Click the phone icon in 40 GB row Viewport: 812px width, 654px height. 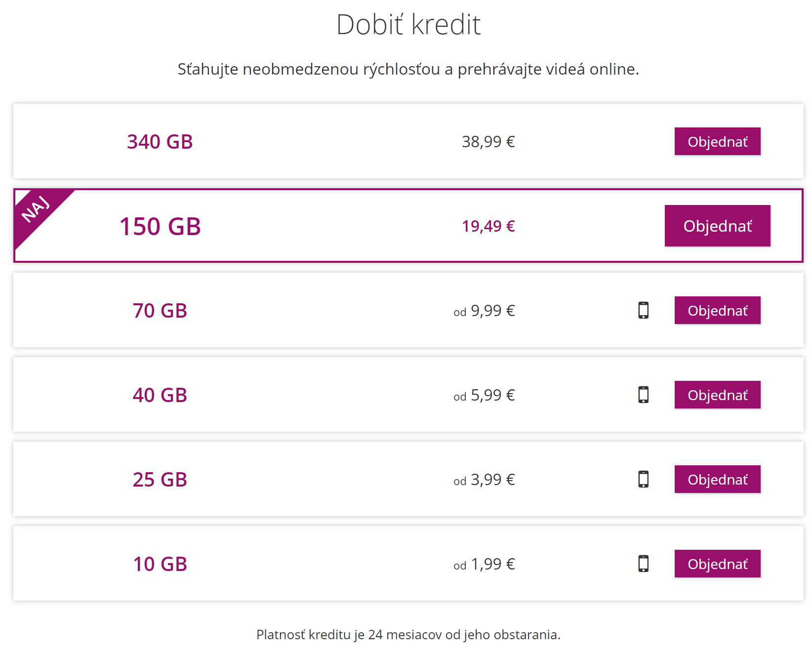[643, 395]
